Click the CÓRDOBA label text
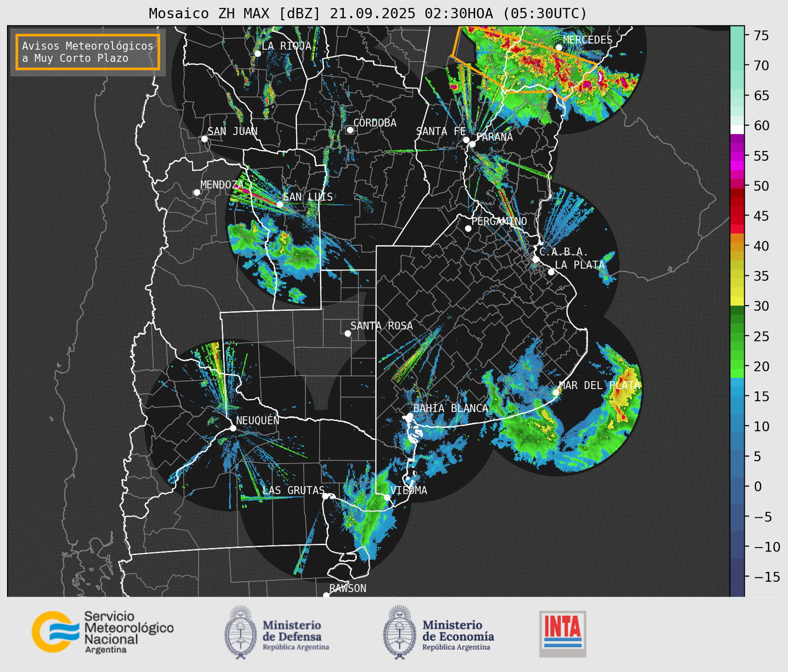The width and height of the screenshot is (788, 672). point(375,123)
